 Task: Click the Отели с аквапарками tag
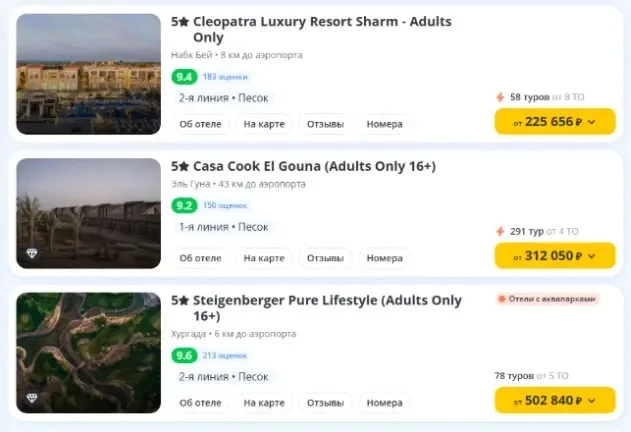[x=547, y=299]
